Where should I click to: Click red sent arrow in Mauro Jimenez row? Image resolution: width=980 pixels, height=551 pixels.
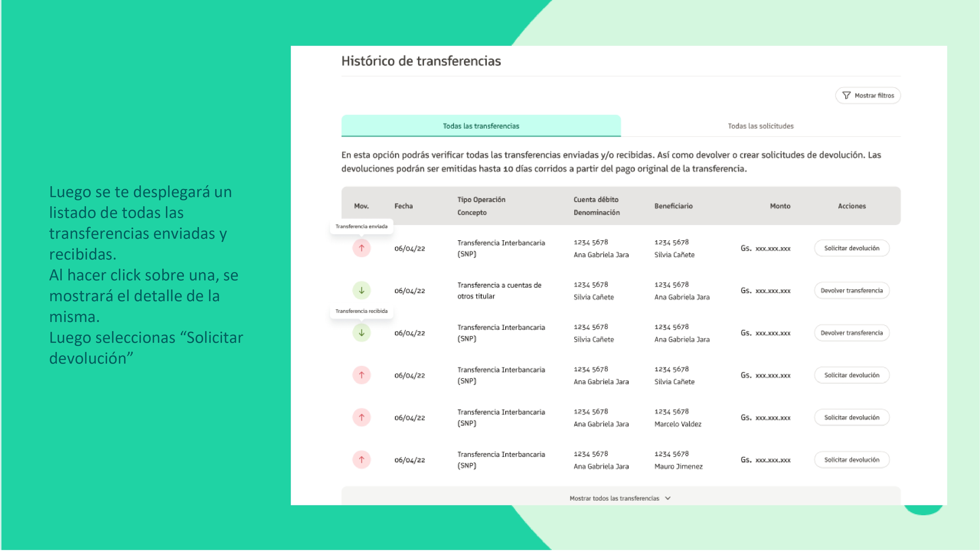(x=361, y=460)
